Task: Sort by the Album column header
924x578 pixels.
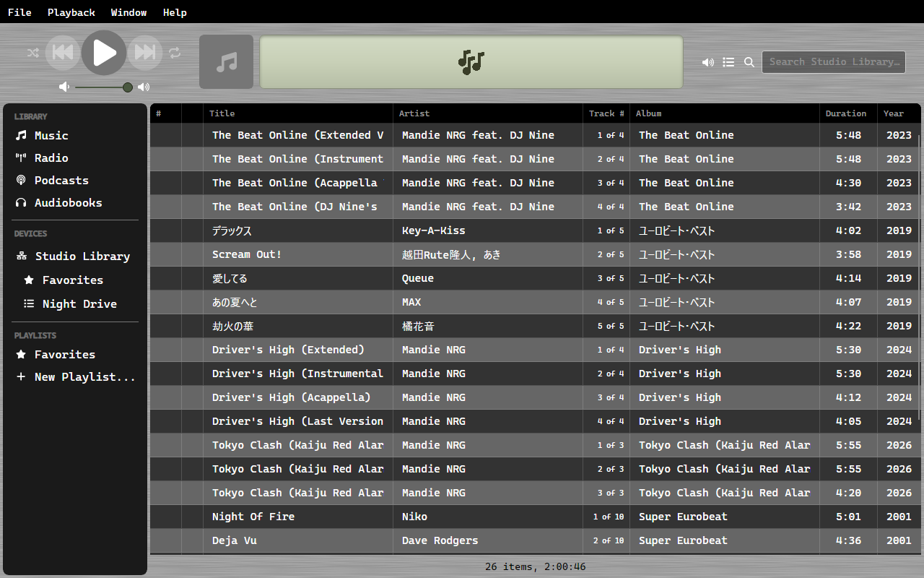Action: (725, 113)
